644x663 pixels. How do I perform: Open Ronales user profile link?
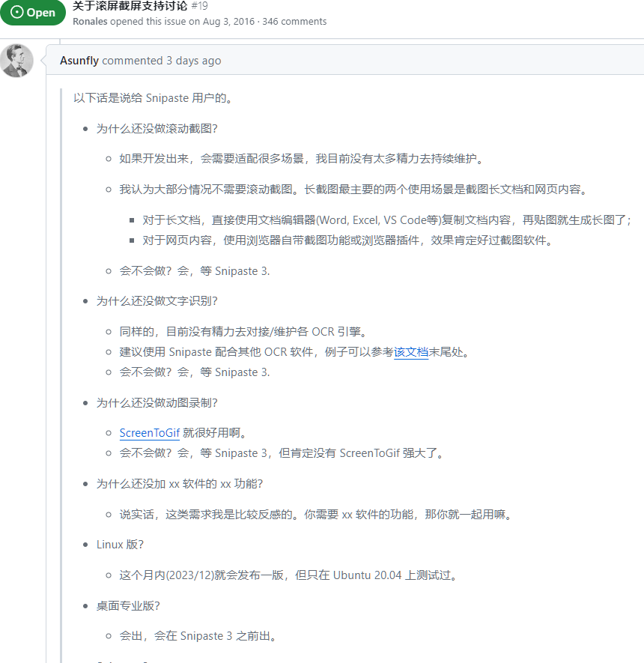[90, 22]
